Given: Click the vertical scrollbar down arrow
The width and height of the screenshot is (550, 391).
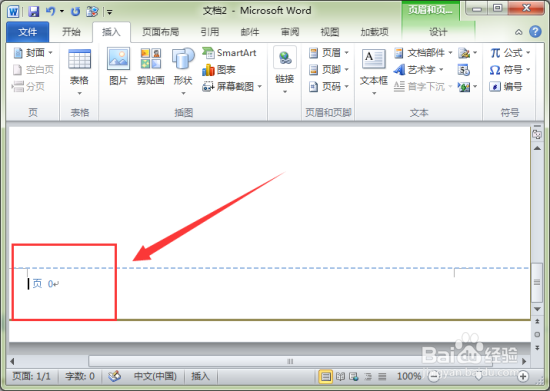Looking at the screenshot, I should 537,309.
